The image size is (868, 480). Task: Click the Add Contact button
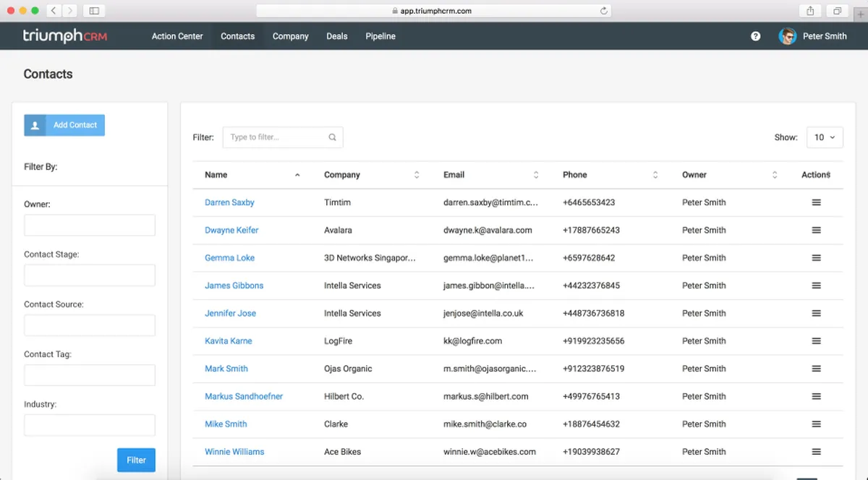coord(64,125)
